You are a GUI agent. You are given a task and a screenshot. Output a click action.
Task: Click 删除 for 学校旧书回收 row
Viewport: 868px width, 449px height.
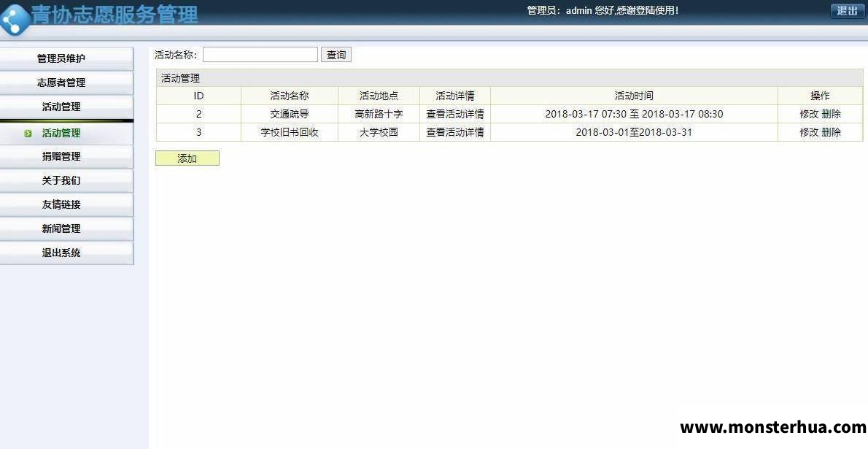tap(831, 132)
